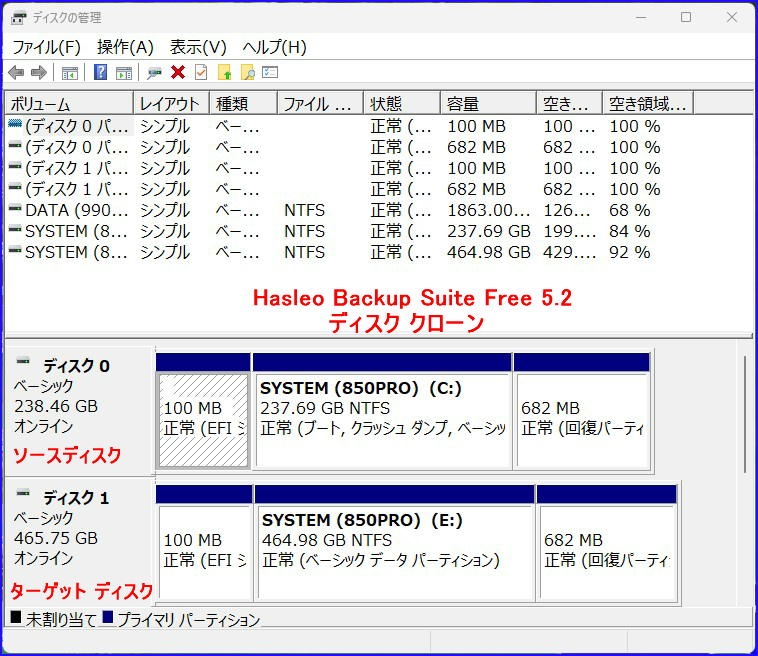
Task: Open the ヘルプ(H) menu
Action: 275,47
